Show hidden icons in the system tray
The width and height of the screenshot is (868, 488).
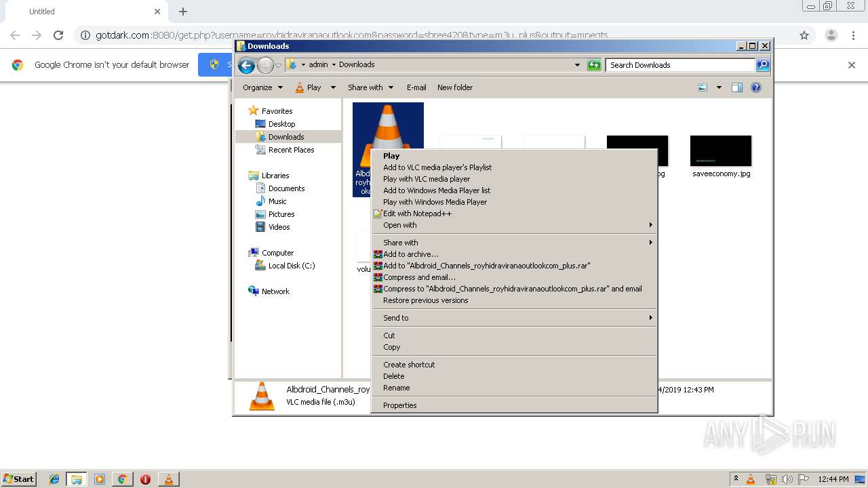point(736,479)
